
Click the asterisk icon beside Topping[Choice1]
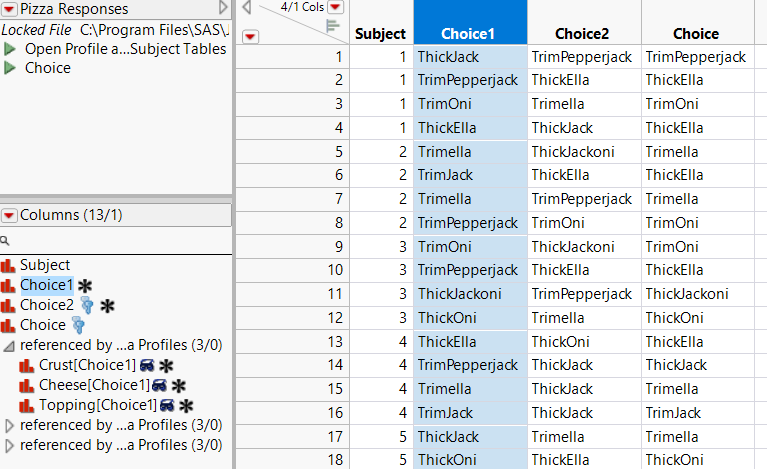[186, 406]
